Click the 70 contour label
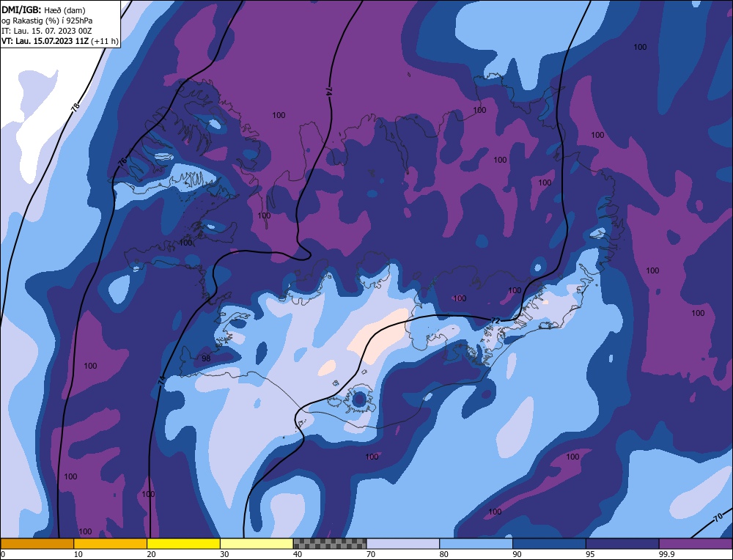This screenshot has height=560, width=733. tap(719, 517)
